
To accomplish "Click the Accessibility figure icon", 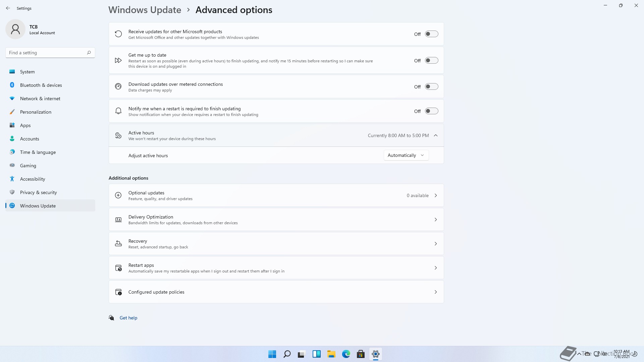I will point(12,179).
